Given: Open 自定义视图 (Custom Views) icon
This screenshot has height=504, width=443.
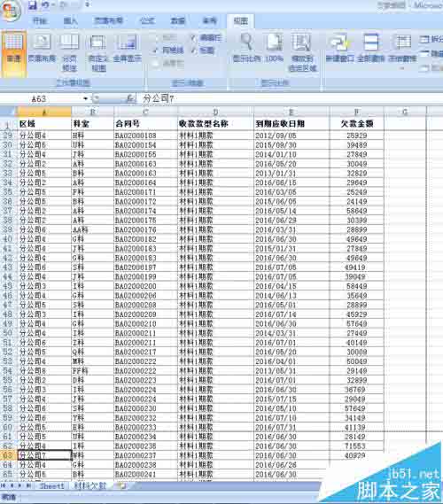Looking at the screenshot, I should 97,53.
